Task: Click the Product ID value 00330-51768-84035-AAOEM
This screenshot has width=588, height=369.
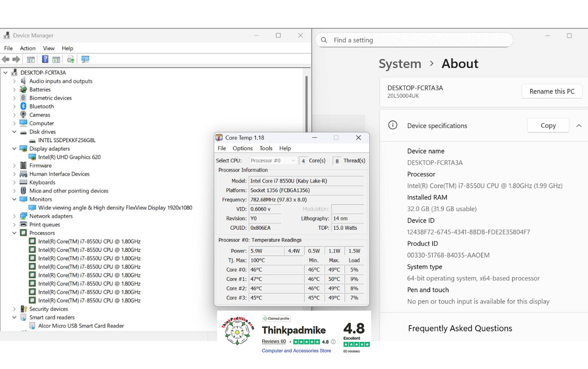Action: click(448, 255)
